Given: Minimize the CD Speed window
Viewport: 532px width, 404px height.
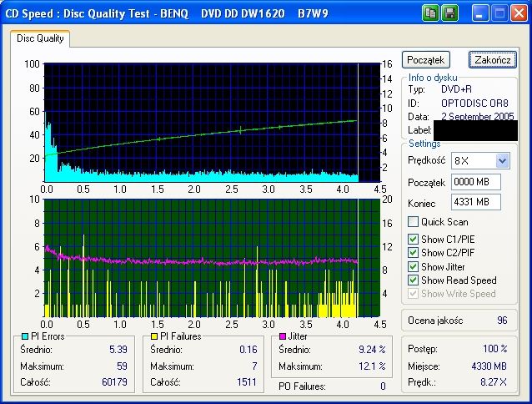Looking at the screenshot, I should tap(479, 13).
